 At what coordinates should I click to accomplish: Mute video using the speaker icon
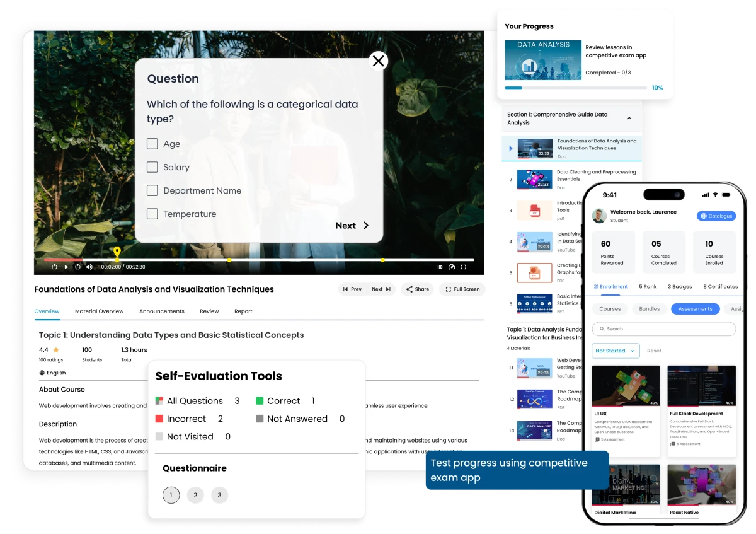point(89,267)
